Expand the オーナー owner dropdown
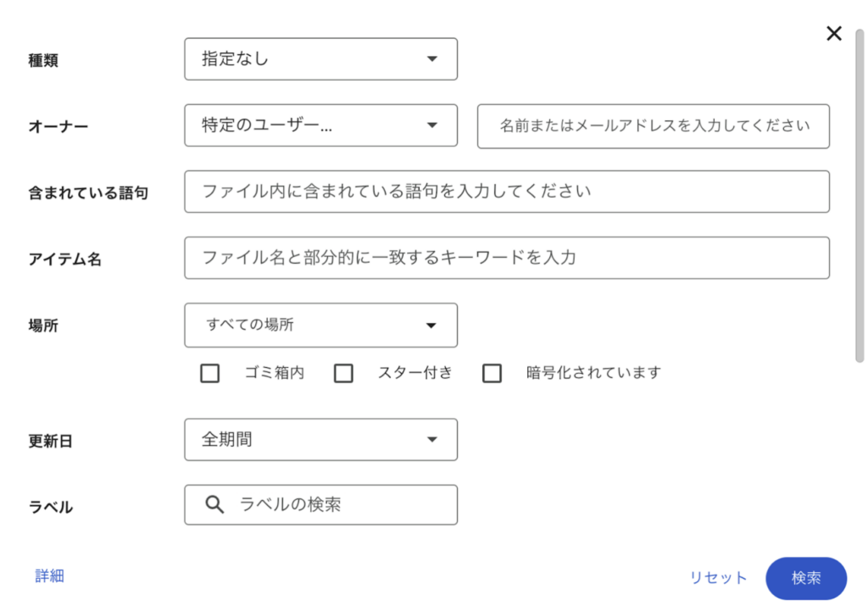The image size is (868, 612). coord(320,125)
